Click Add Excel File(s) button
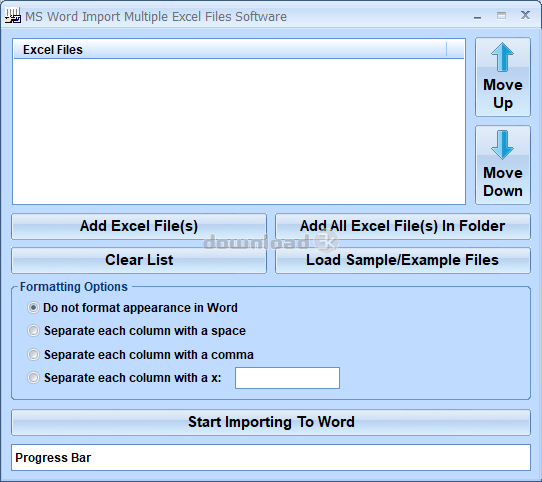 [x=139, y=226]
